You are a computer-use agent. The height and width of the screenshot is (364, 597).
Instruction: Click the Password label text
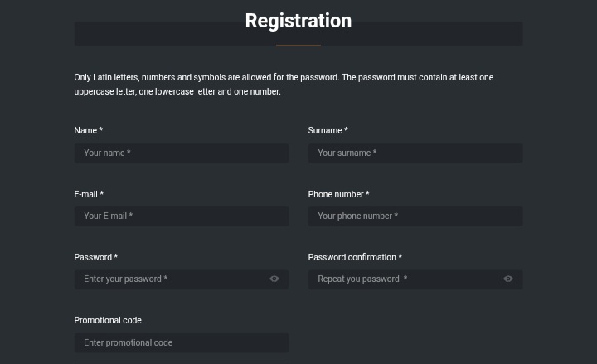tap(95, 257)
